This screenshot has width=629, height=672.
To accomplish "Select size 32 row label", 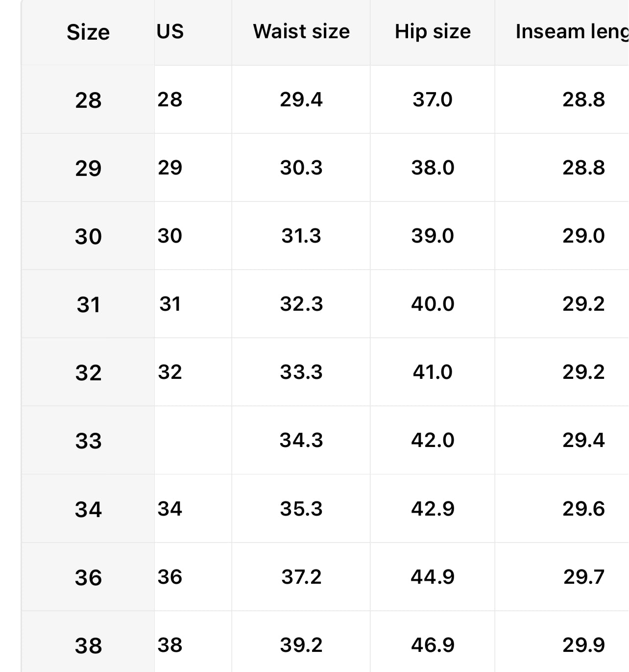I will [88, 373].
